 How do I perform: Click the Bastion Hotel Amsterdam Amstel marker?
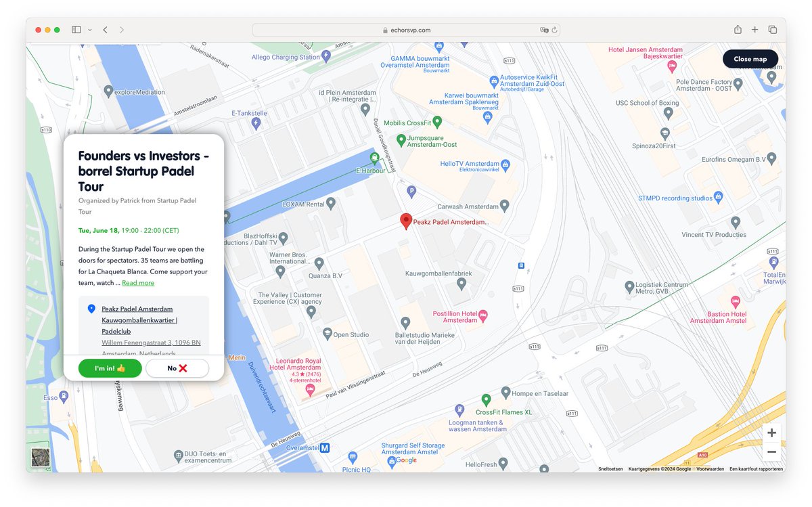pyautogui.click(x=736, y=302)
